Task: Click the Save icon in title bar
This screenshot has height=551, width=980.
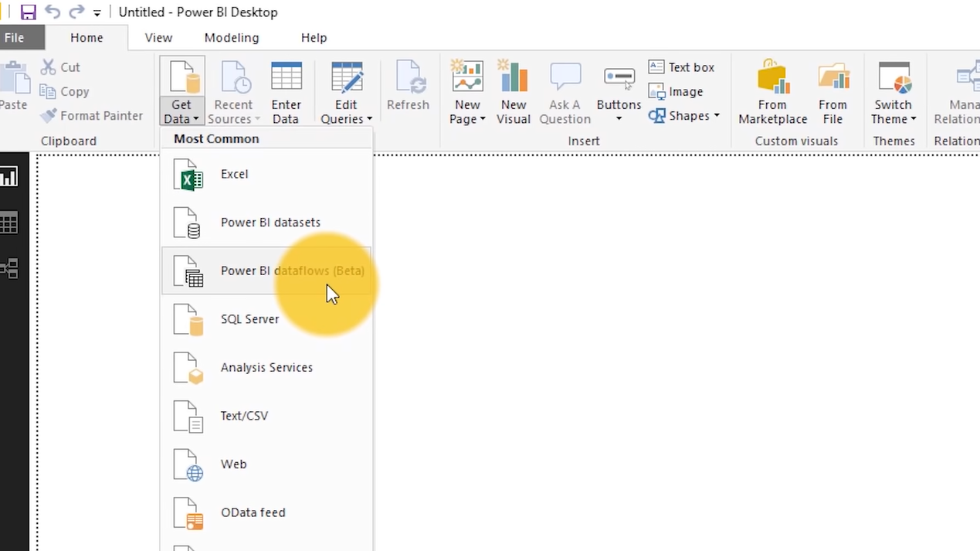Action: click(x=28, y=12)
